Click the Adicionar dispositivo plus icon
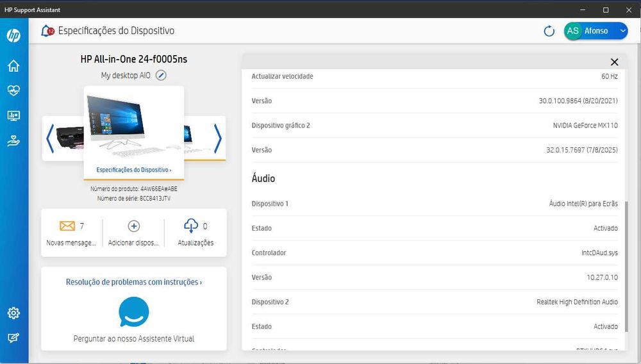This screenshot has width=641, height=364. pos(134,226)
